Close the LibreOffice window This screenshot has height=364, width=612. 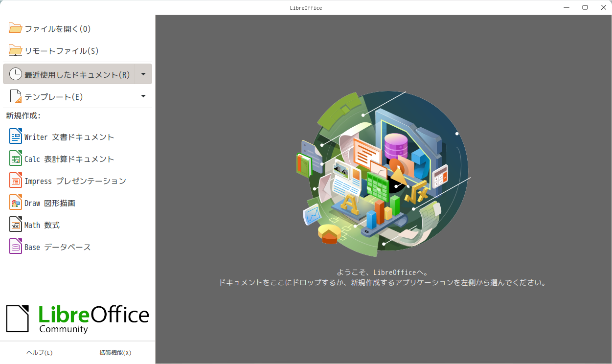coord(603,7)
